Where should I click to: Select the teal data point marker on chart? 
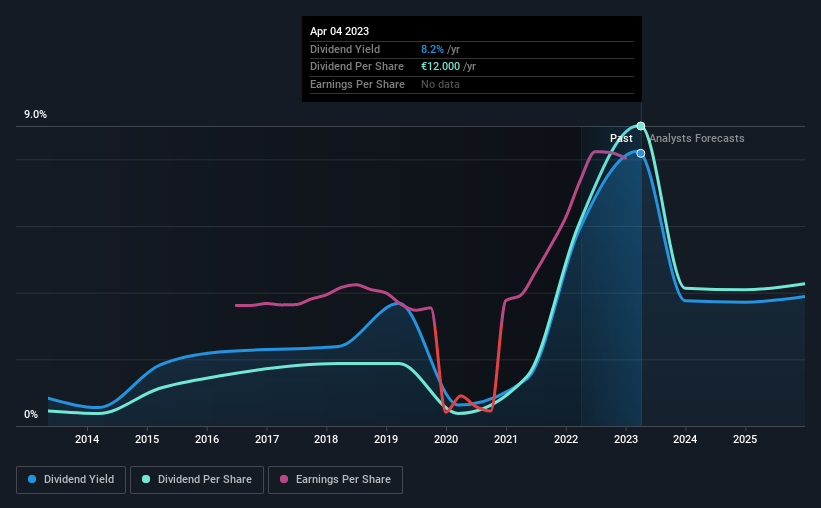pos(641,126)
